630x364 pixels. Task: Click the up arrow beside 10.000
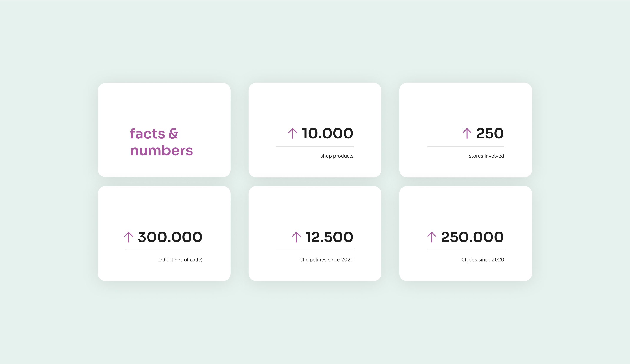[x=293, y=133]
